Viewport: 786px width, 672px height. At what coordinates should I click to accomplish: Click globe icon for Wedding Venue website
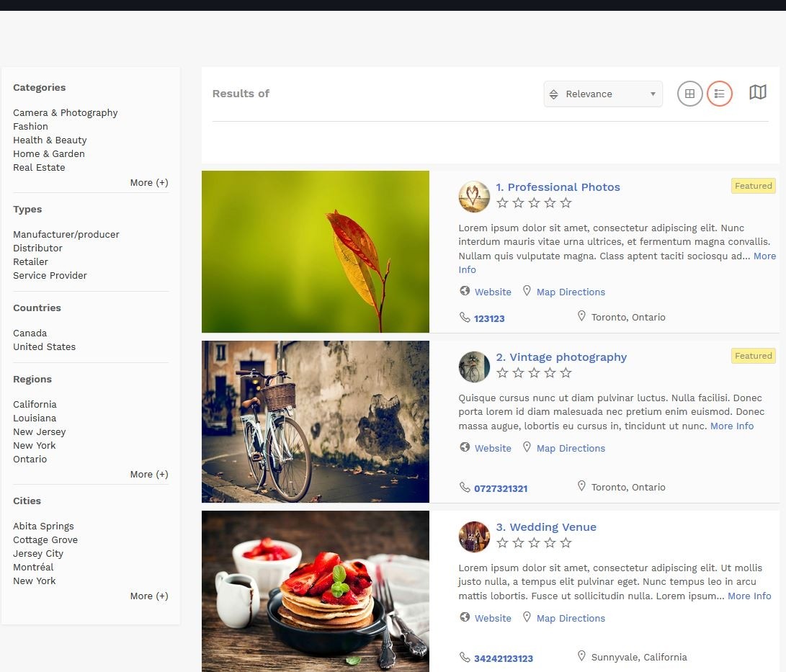[465, 617]
